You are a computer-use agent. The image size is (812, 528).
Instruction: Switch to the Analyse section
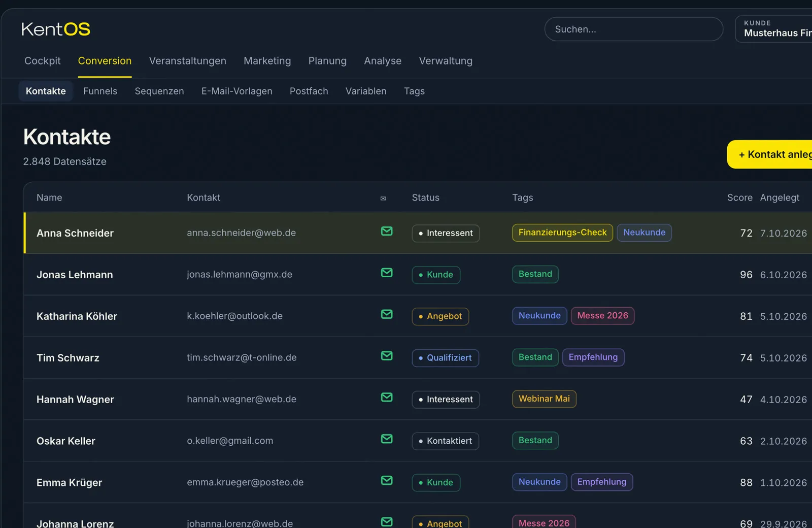coord(383,61)
